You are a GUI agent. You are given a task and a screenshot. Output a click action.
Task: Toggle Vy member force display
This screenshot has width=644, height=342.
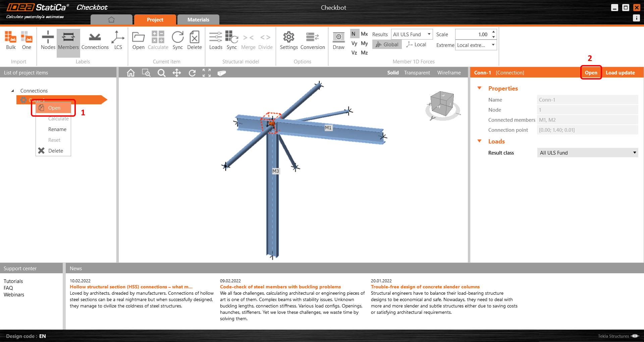tap(354, 43)
